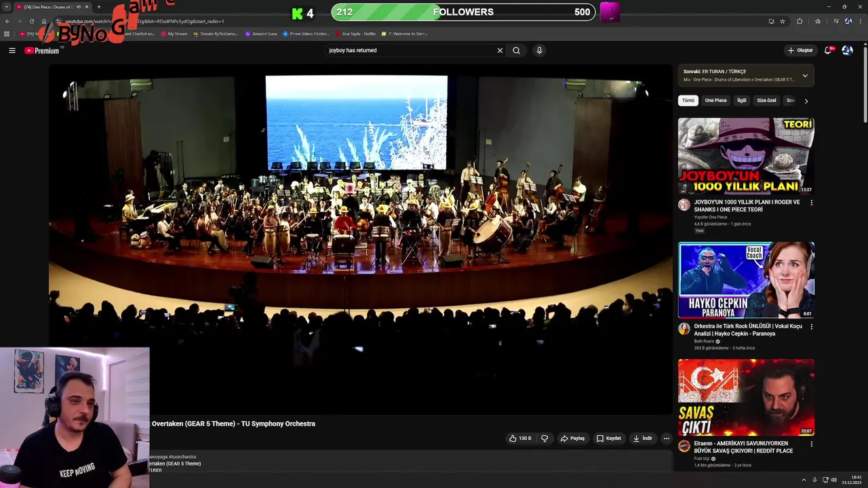Open JOYBOY'UN 1000 YILLIK PLANI thumbnail
Viewport: 868px width, 488px height.
[x=746, y=156]
